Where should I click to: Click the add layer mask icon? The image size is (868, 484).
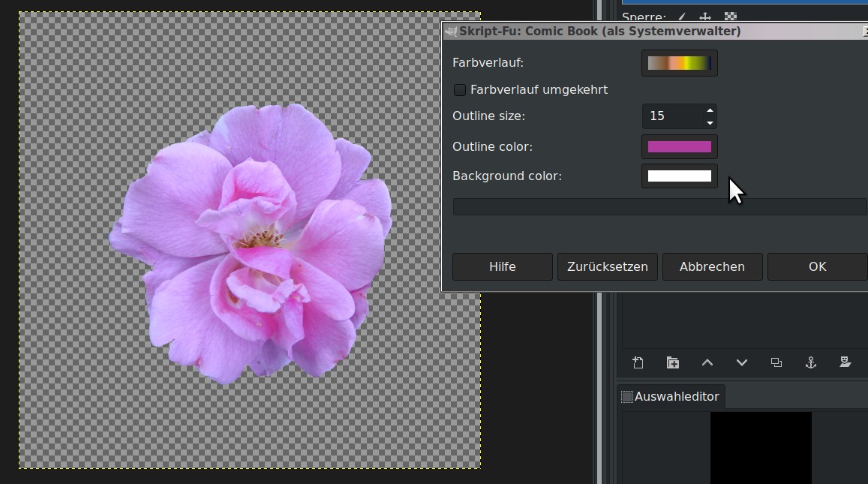[x=845, y=362]
